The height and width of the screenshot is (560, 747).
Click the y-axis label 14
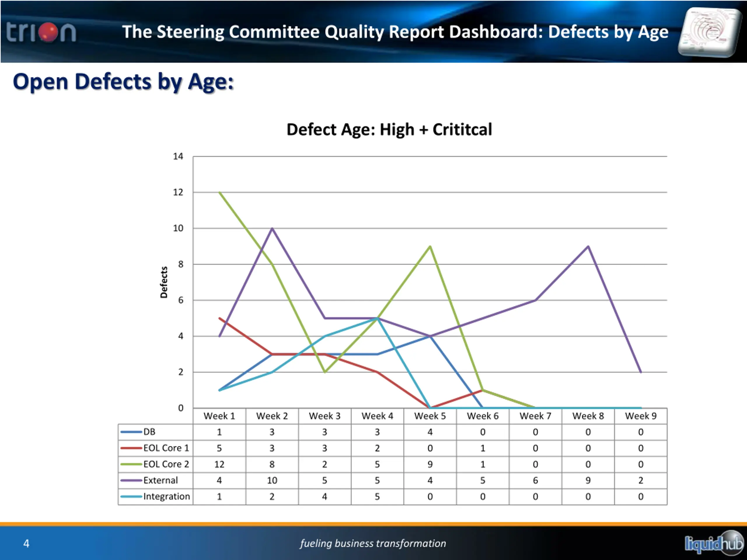click(x=178, y=156)
